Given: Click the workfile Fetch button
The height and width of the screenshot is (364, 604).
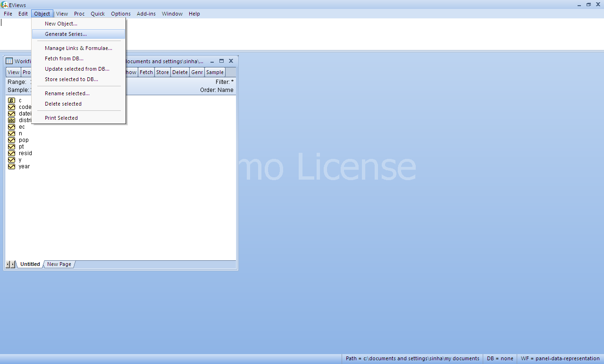Looking at the screenshot, I should pyautogui.click(x=146, y=72).
